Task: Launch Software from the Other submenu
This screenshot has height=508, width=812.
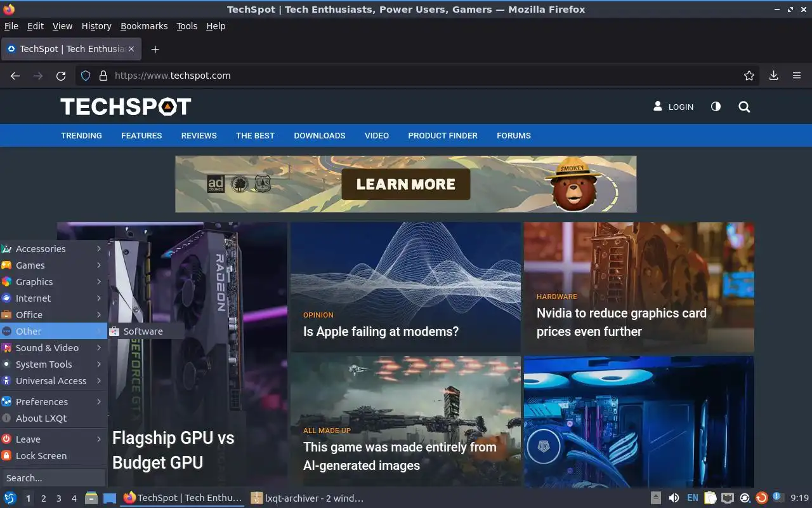Action: click(x=147, y=331)
